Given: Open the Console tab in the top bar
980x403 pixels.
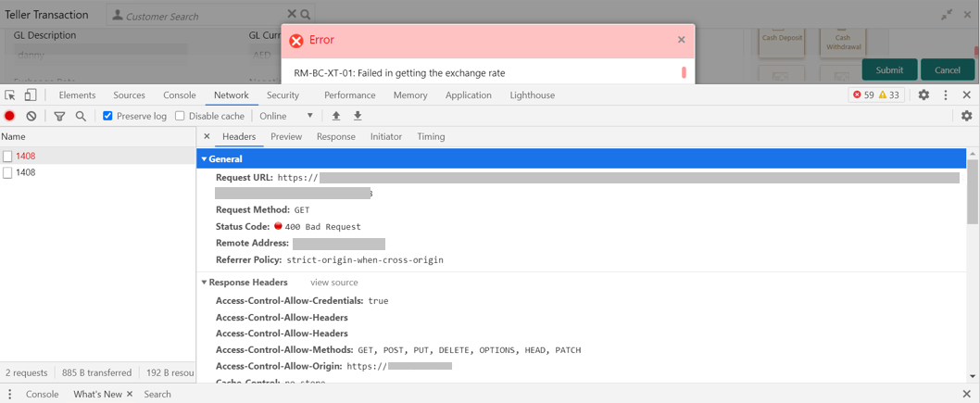Looking at the screenshot, I should coord(180,95).
